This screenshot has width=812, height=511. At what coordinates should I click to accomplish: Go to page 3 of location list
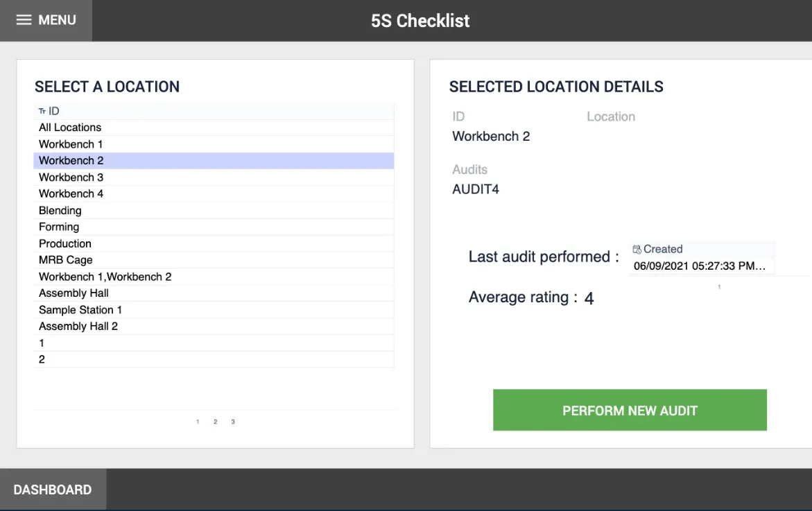233,422
